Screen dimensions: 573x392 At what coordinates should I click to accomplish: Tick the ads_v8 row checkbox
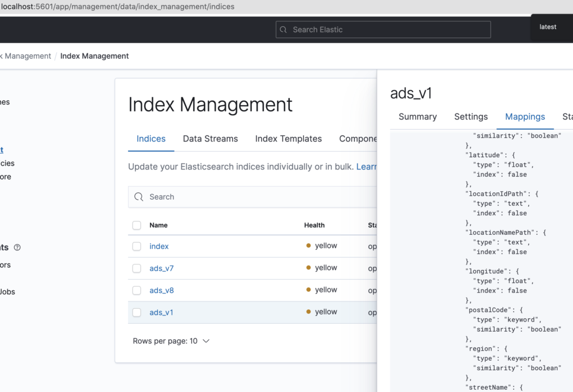point(137,290)
